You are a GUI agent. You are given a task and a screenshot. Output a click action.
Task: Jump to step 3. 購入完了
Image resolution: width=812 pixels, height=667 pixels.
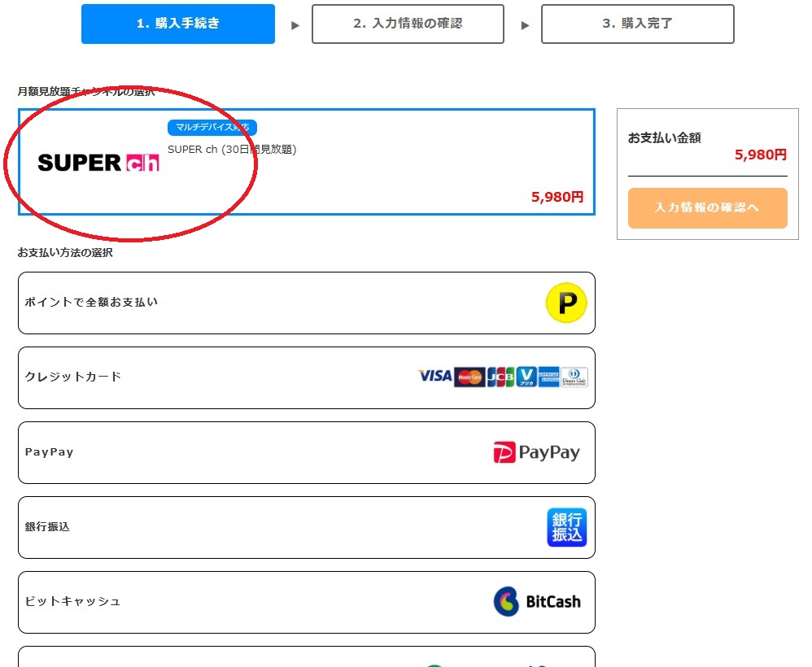click(637, 24)
